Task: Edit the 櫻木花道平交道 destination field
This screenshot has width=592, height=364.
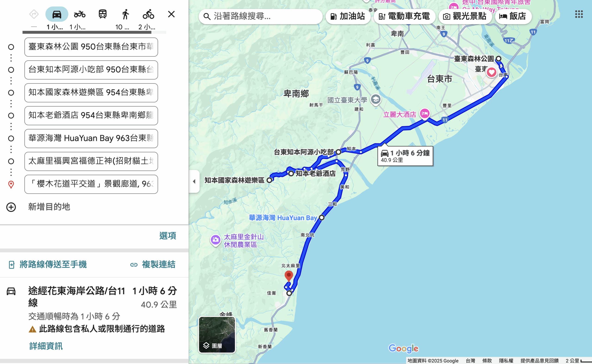Action: click(91, 184)
